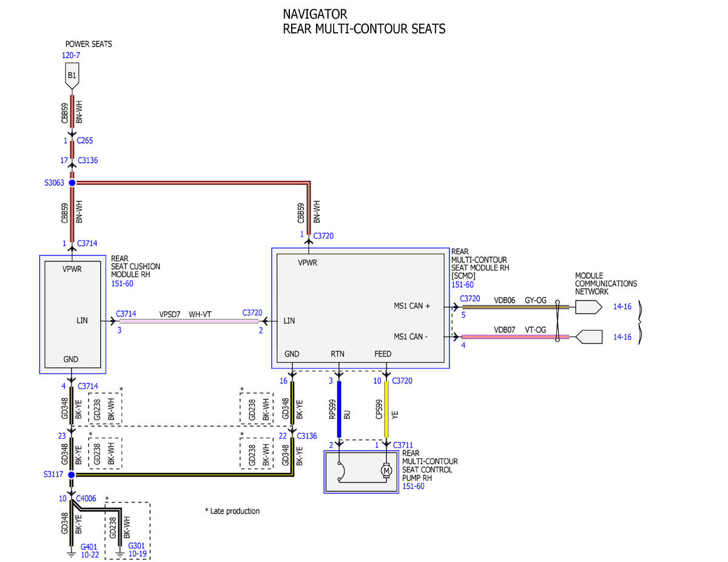This screenshot has width=728, height=562.
Task: Open 151-60 link under Seat Control Pump RH
Action: (413, 486)
